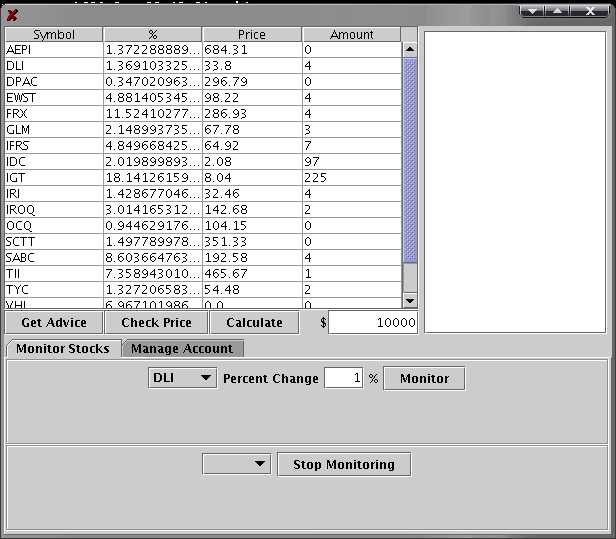Select the Monitor Stocks tab
The image size is (616, 539).
pos(63,348)
